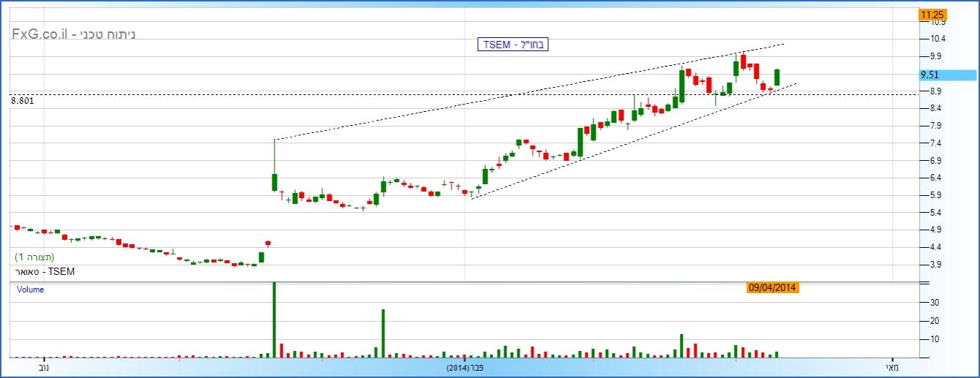Image resolution: width=980 pixels, height=378 pixels.
Task: Click the orange 09/04/2014 date label
Action: pyautogui.click(x=772, y=287)
